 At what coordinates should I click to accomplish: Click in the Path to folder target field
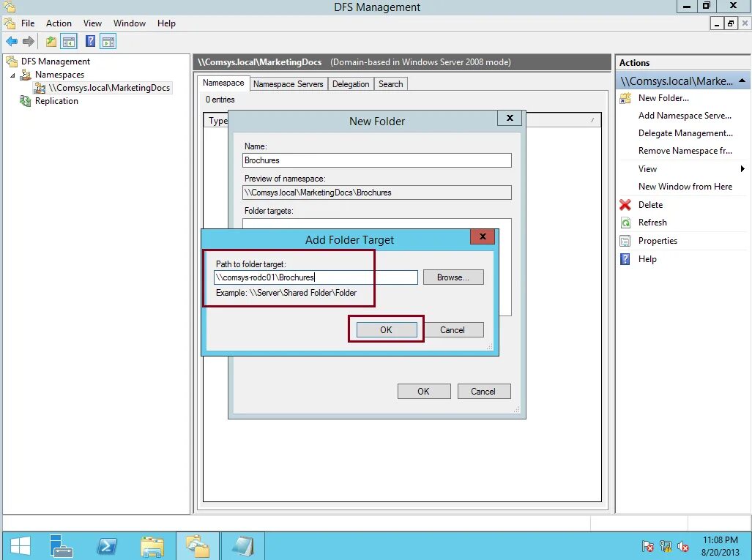pos(316,277)
